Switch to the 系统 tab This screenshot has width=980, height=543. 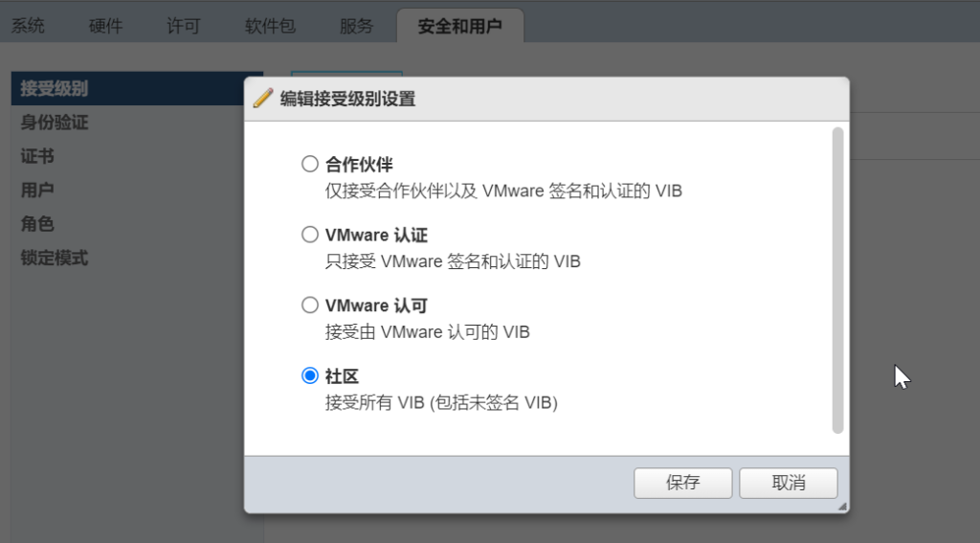(x=28, y=26)
